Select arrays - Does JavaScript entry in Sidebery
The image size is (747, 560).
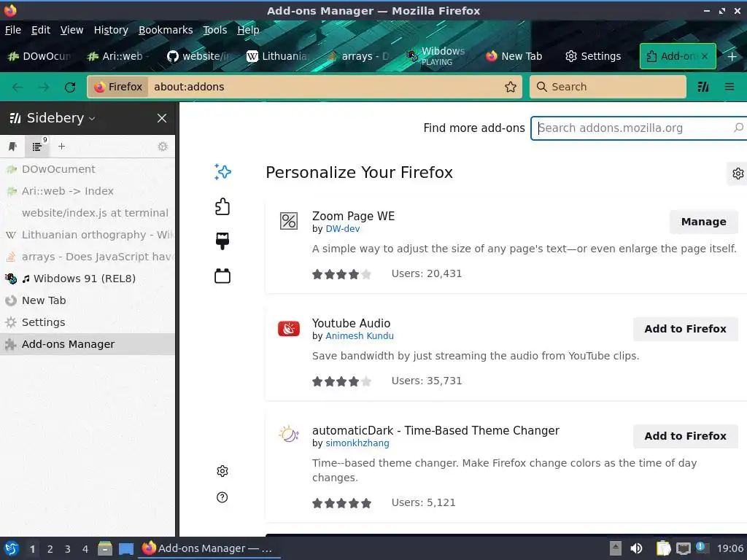88,257
